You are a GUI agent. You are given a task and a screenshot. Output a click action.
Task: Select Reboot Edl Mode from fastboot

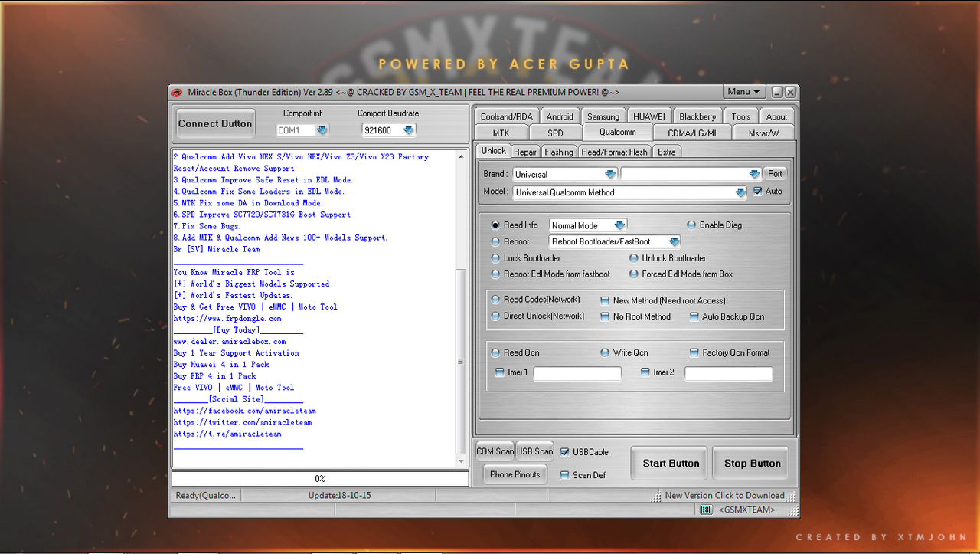(495, 274)
